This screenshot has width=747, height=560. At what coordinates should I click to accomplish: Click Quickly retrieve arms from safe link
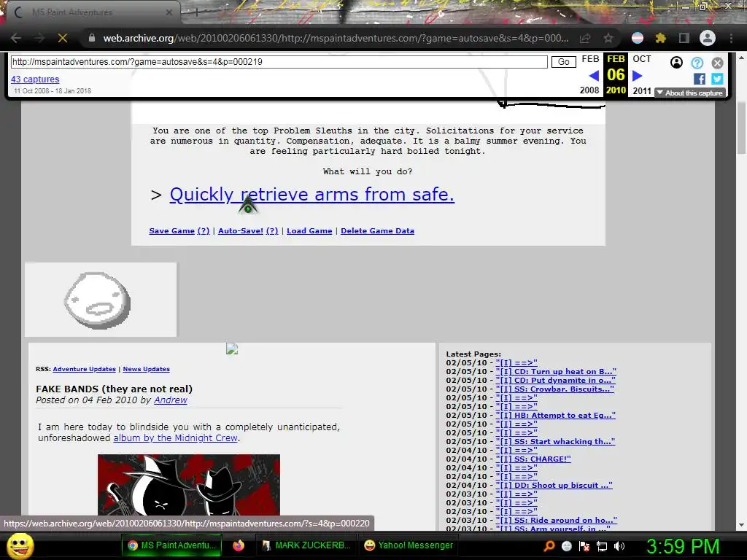click(312, 194)
